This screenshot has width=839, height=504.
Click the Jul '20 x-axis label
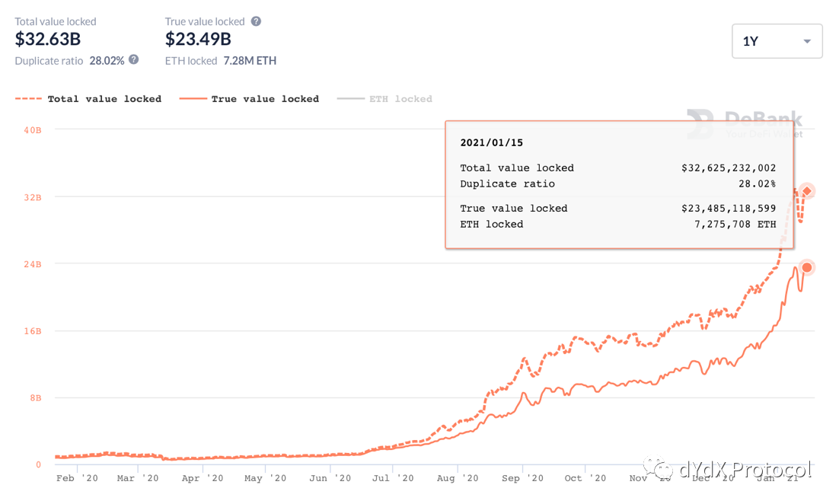[394, 478]
